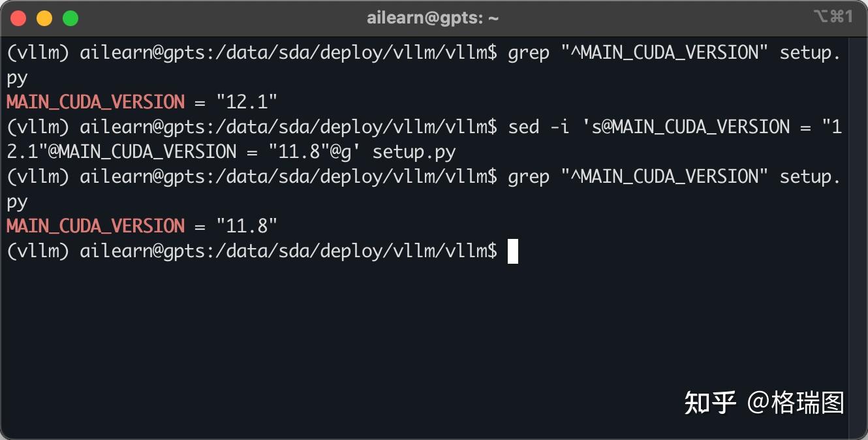Image resolution: width=868 pixels, height=440 pixels.
Task: Click the red MAIN_CUDA_VERSION on the 12.1 output line
Action: 96,102
